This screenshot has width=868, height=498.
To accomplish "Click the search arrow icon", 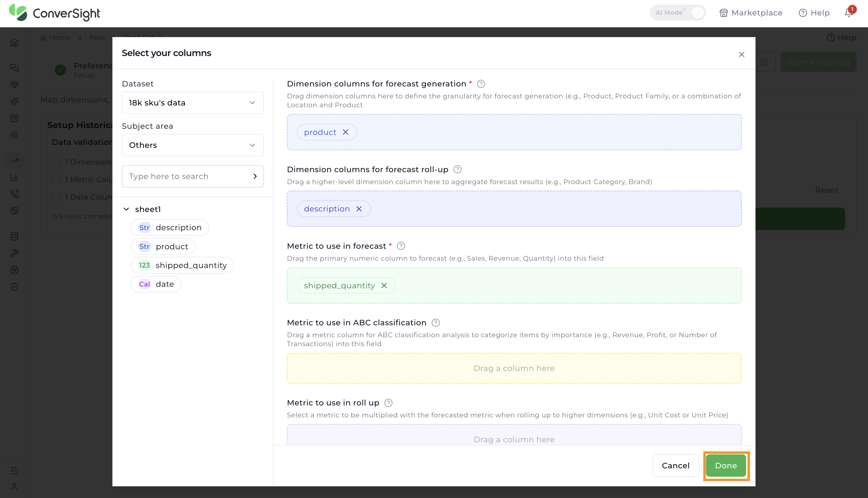I will click(255, 176).
